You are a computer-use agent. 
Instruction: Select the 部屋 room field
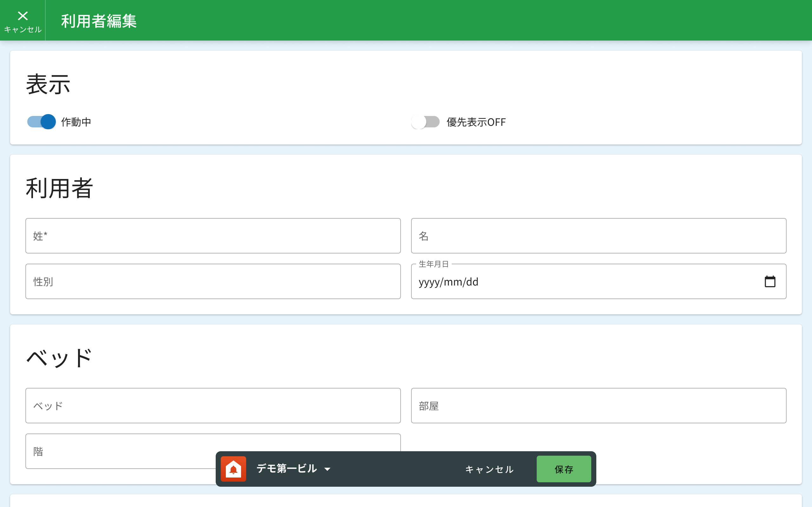pos(598,406)
